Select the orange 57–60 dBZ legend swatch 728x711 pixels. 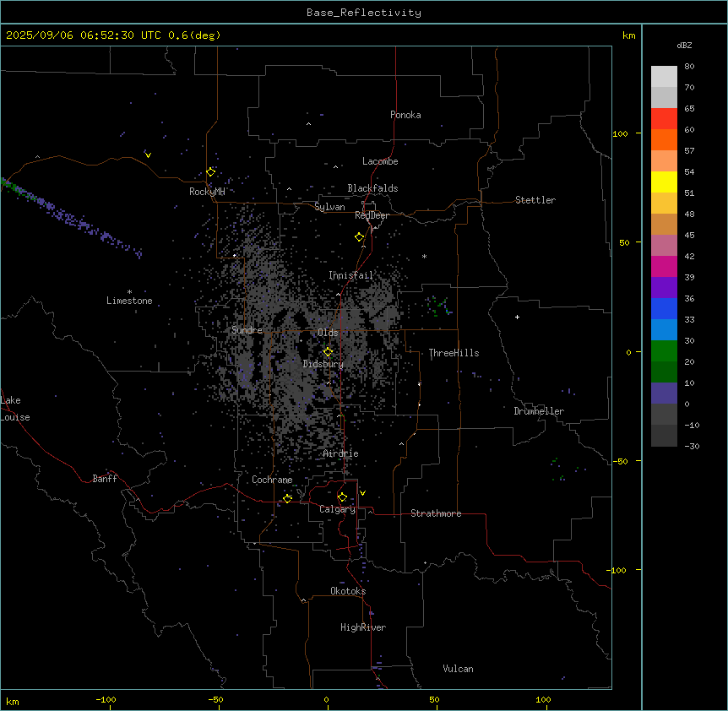tap(664, 139)
